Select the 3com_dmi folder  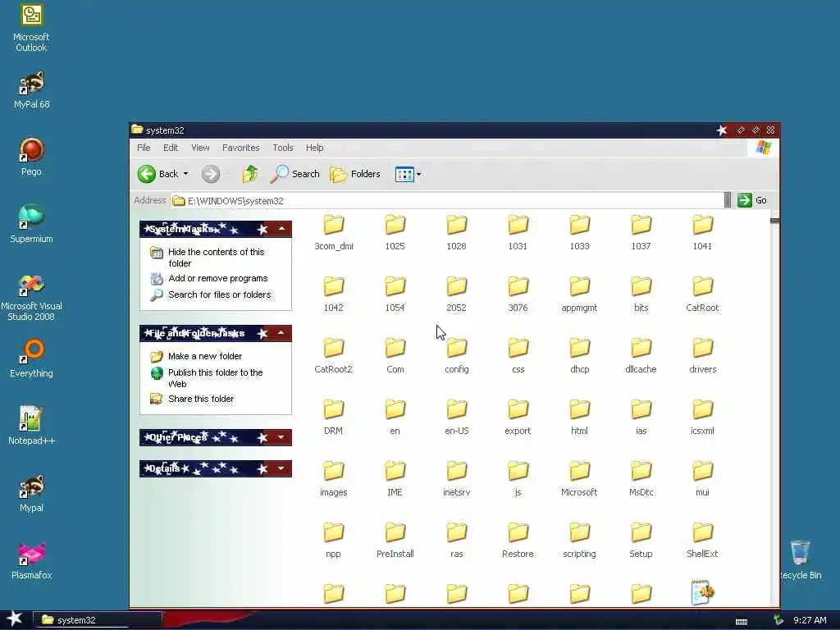(333, 232)
